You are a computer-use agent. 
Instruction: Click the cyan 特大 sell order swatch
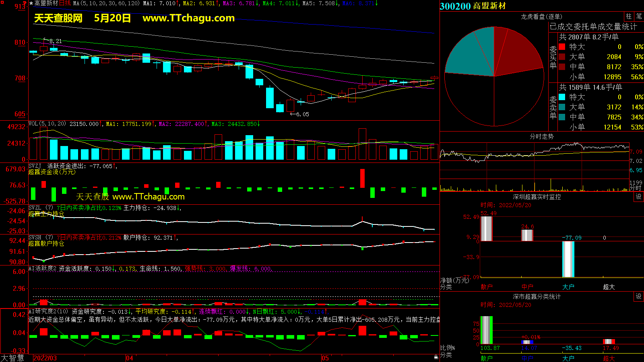click(562, 97)
